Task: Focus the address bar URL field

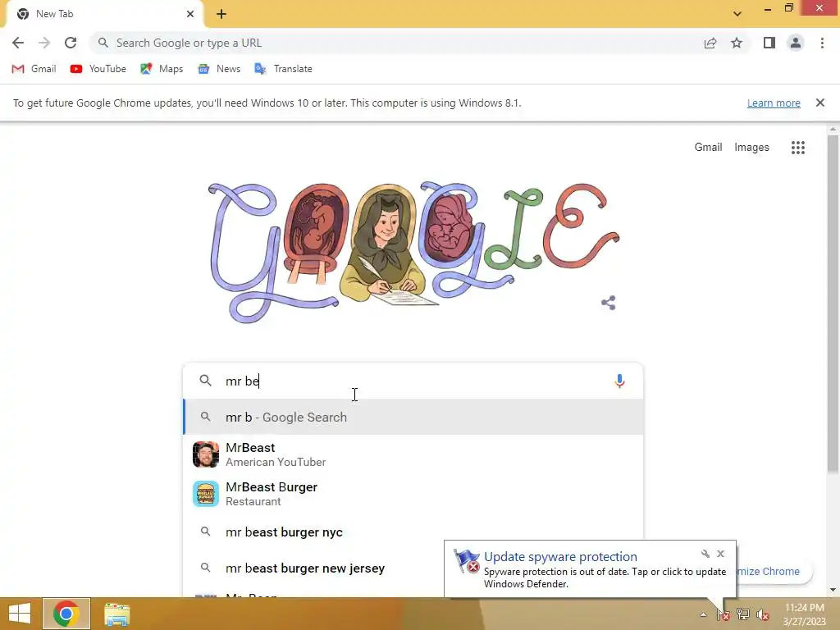Action: [396, 43]
